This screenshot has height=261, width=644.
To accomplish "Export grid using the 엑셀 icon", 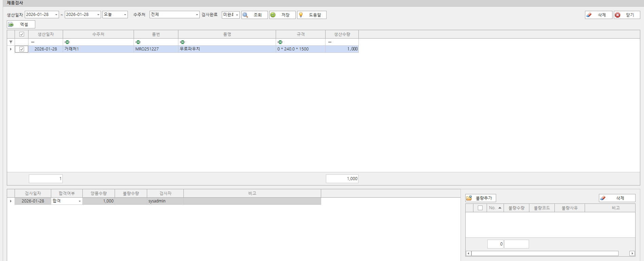I will (x=11, y=25).
